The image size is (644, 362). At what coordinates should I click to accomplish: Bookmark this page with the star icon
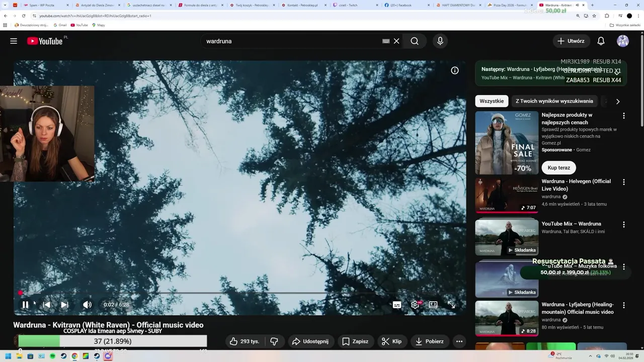594,16
